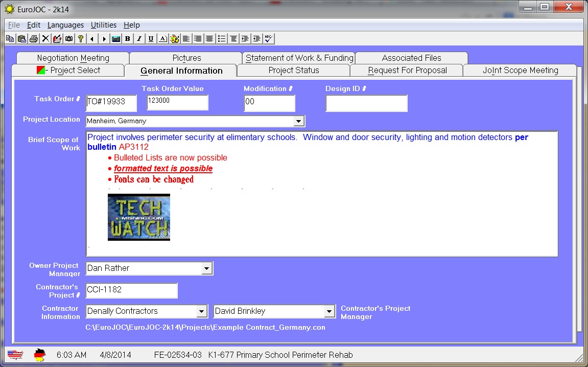Toggle bold text formatting

(x=127, y=39)
